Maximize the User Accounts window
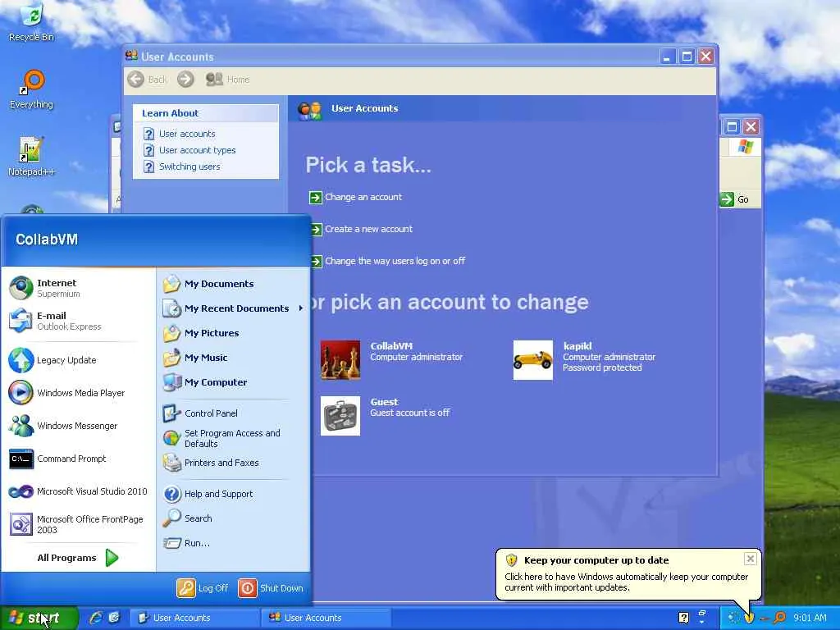Viewport: 840px width, 630px height. 687,57
